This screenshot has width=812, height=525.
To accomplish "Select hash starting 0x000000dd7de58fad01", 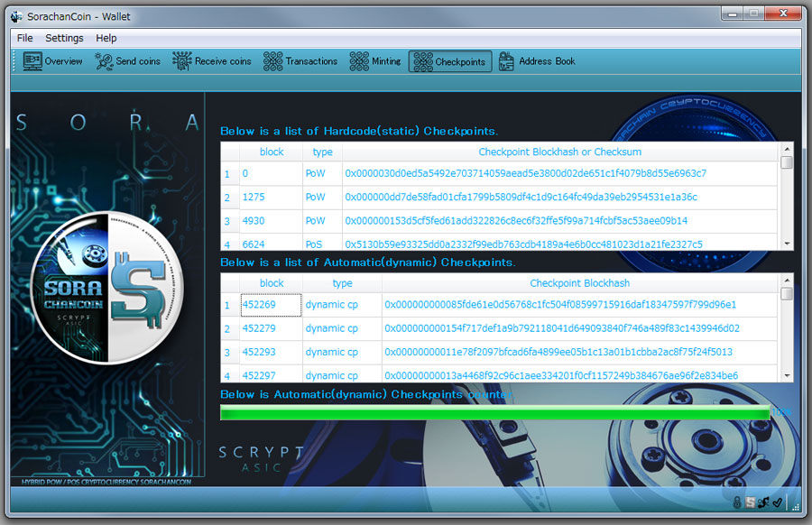I will tap(559, 198).
